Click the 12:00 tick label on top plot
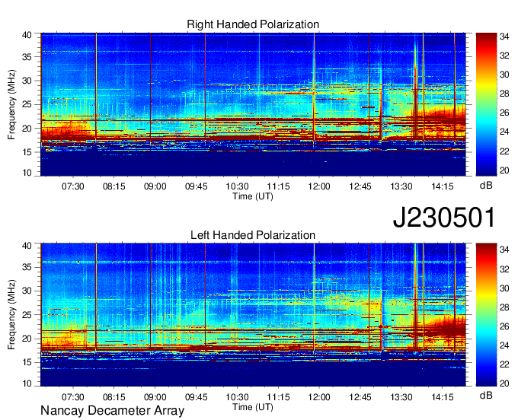 point(318,186)
